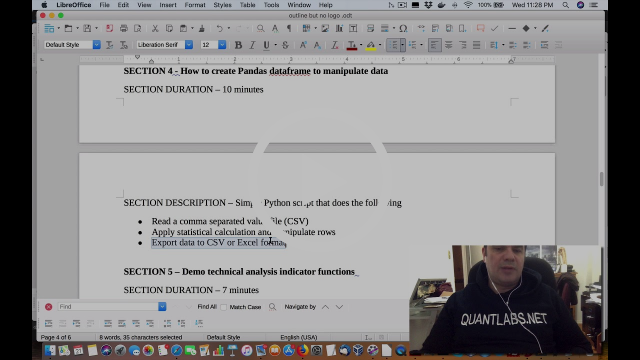Center align the paragraph
Screen dimensions: 640x360
click(x=449, y=45)
